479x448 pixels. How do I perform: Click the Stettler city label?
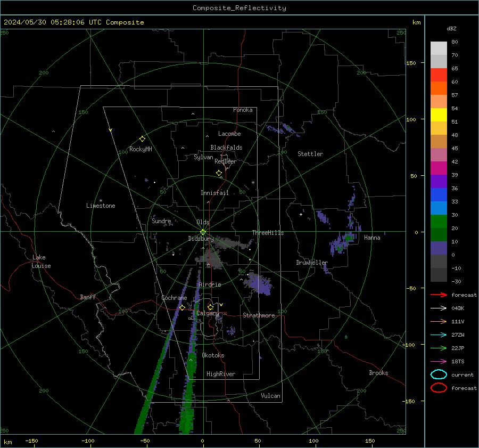pyautogui.click(x=310, y=154)
